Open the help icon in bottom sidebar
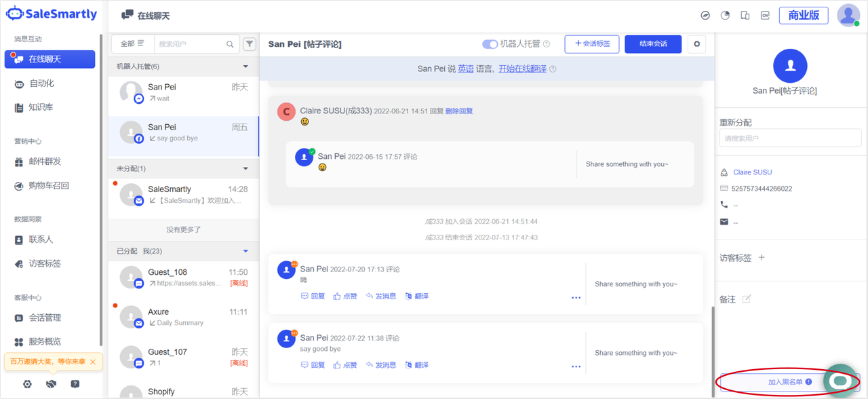Screen dimensions: 868x399 click(75, 384)
